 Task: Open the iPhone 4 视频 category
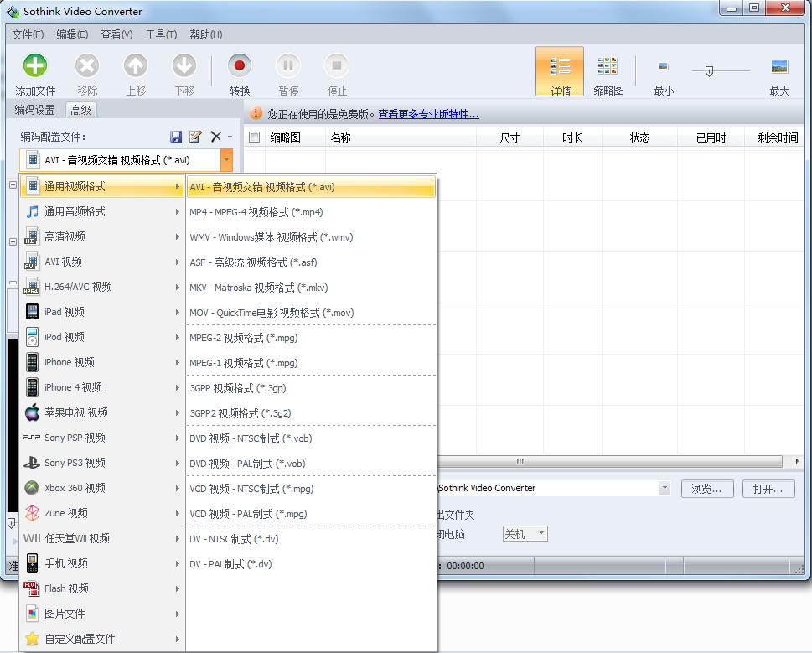pos(101,387)
